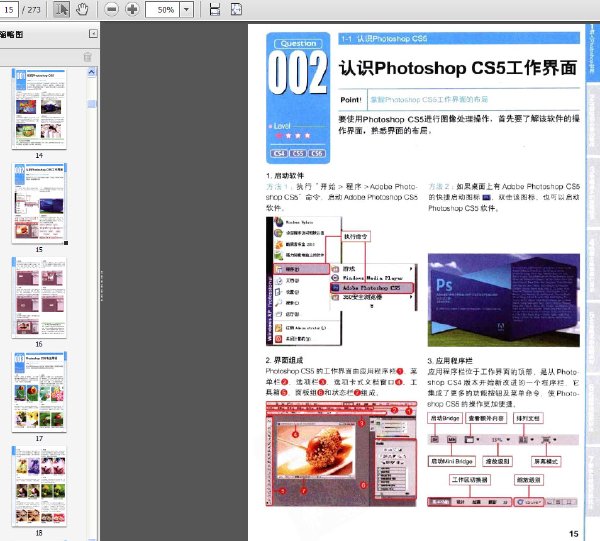
Task: Click the thumbnails panel scrollbar handle
Action: [92, 104]
